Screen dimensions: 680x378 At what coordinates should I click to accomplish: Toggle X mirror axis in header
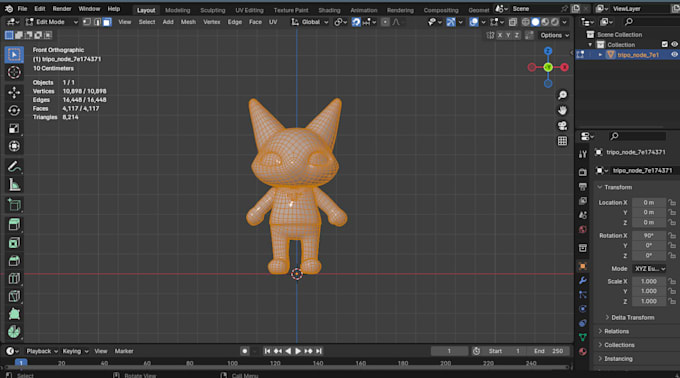click(x=500, y=35)
